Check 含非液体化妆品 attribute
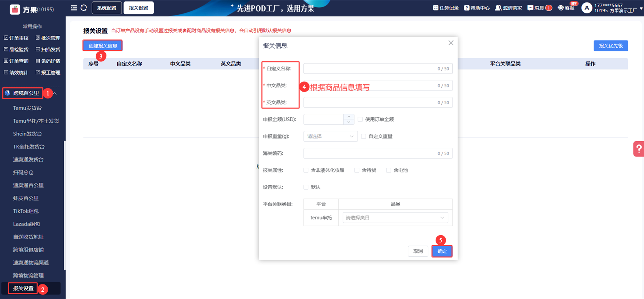The width and height of the screenshot is (644, 299). coord(306,170)
